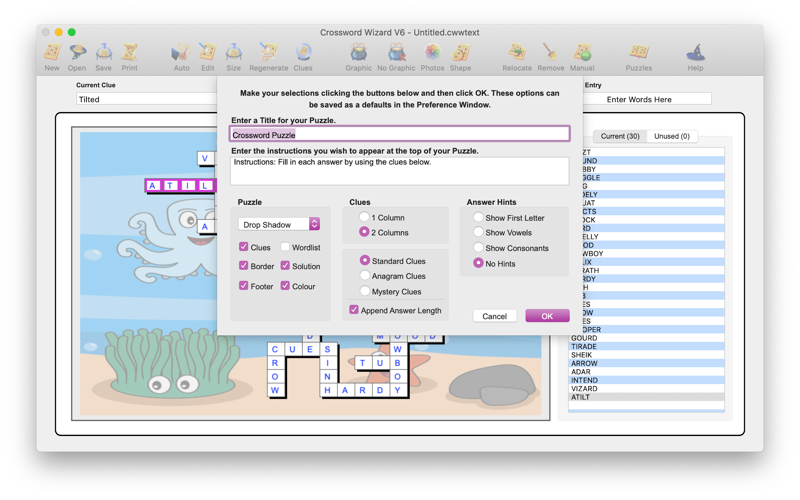Switch to the Unused (0) tab
The height and width of the screenshot is (500, 800).
672,136
